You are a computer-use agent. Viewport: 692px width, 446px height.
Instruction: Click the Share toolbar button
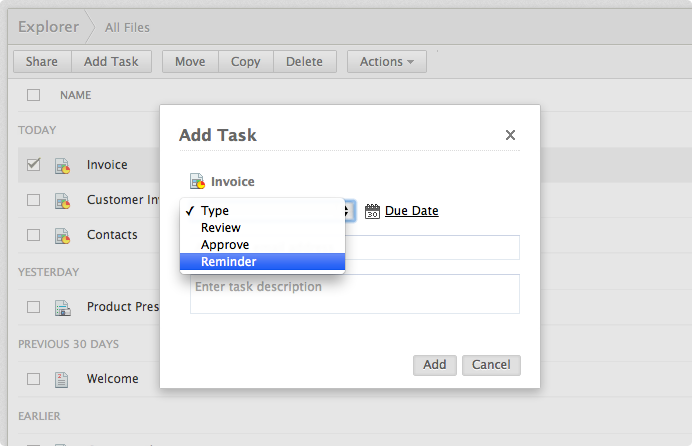(x=42, y=62)
